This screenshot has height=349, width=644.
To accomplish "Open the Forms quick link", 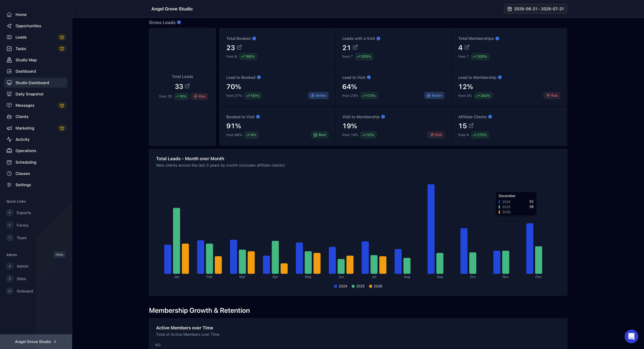I will [x=23, y=225].
